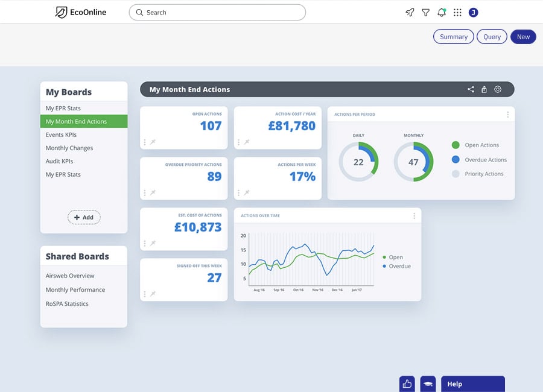Open Signed Off This Week card handle dots
The image size is (543, 392).
[144, 294]
